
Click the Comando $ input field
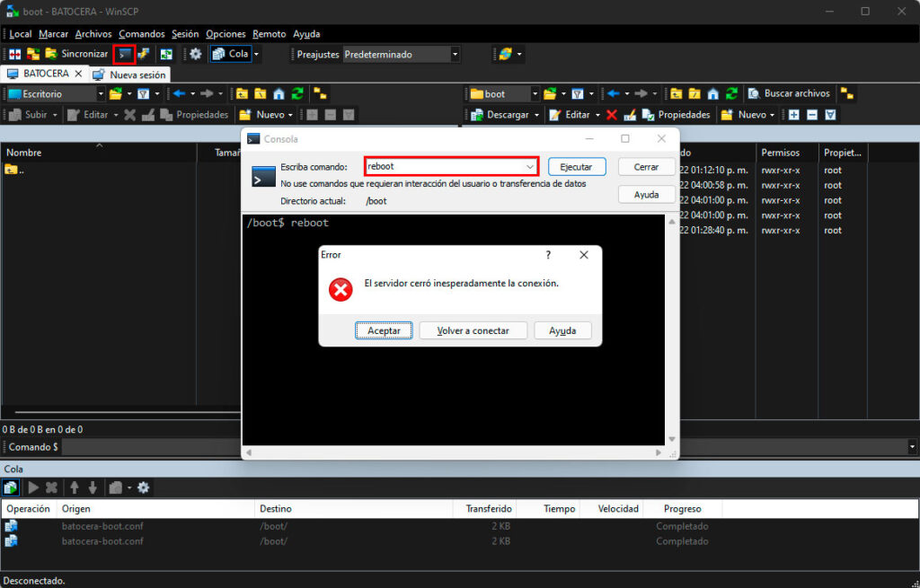[484, 447]
